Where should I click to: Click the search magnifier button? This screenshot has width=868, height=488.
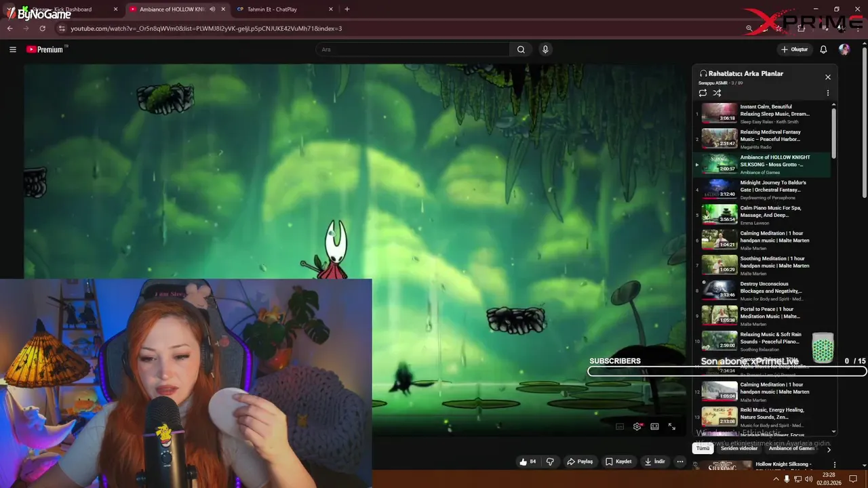click(521, 49)
